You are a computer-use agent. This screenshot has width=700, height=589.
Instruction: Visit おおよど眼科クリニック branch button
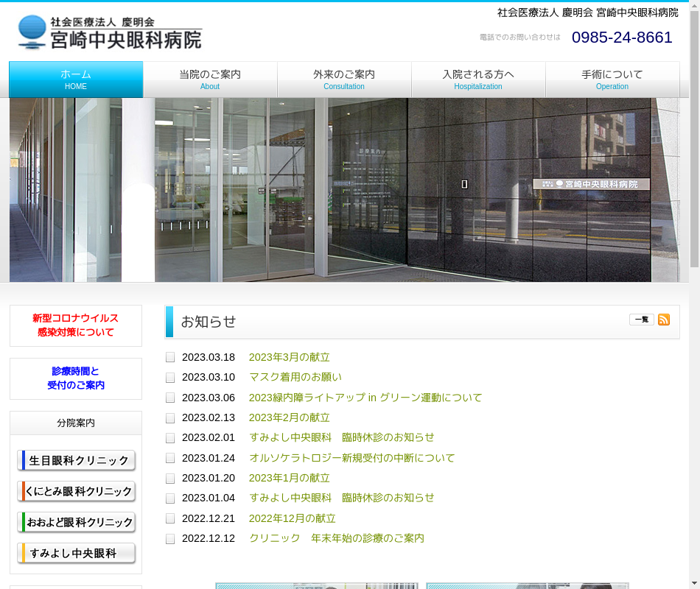77,523
